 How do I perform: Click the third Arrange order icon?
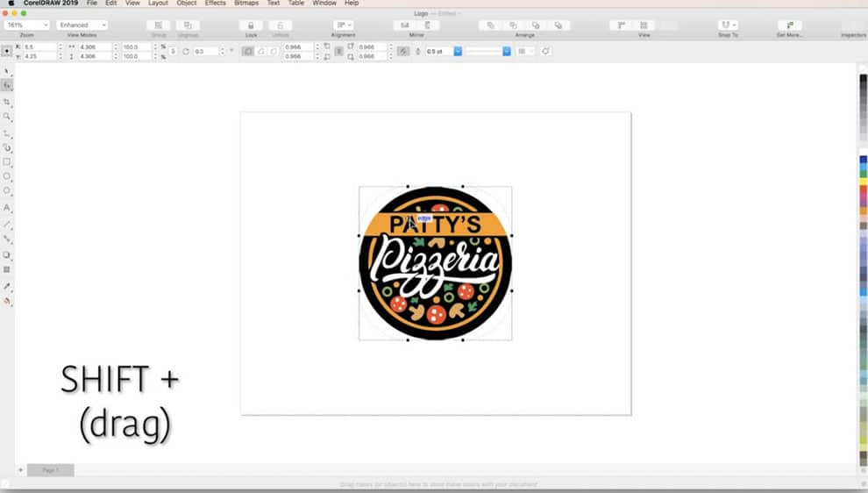click(536, 25)
